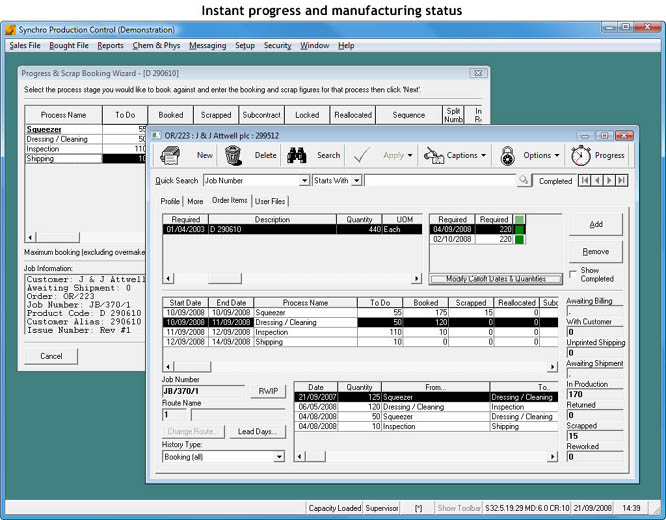Open the Security menu
Screen dimensions: 666x520
click(277, 45)
